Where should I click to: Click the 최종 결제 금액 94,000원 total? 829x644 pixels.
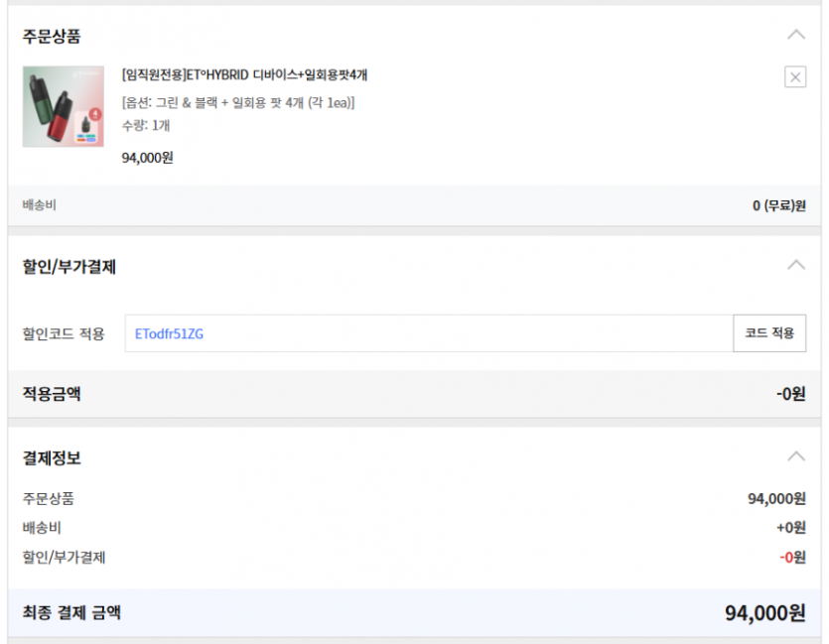pyautogui.click(x=764, y=613)
